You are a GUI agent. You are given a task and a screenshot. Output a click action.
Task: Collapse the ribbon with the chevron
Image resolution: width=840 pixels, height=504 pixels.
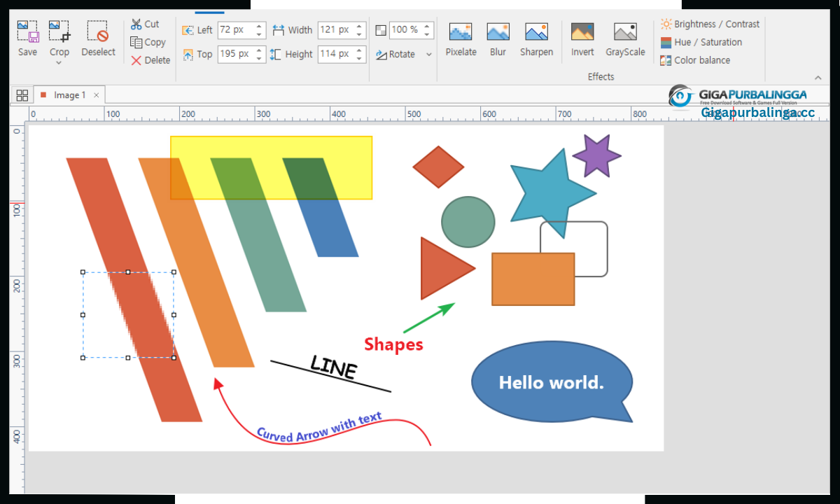[818, 77]
